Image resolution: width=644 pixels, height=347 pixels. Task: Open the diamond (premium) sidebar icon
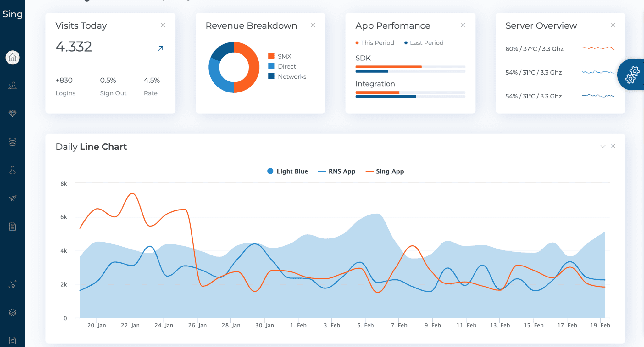tap(13, 114)
